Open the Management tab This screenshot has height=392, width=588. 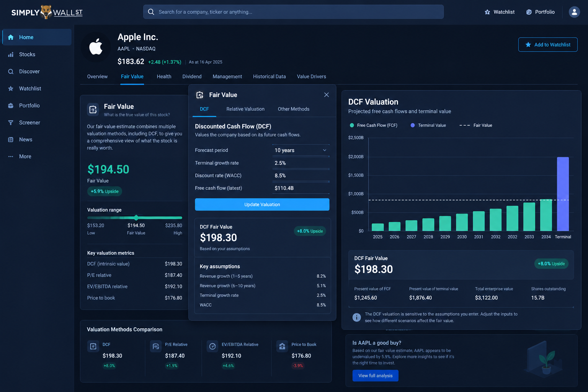(x=227, y=77)
